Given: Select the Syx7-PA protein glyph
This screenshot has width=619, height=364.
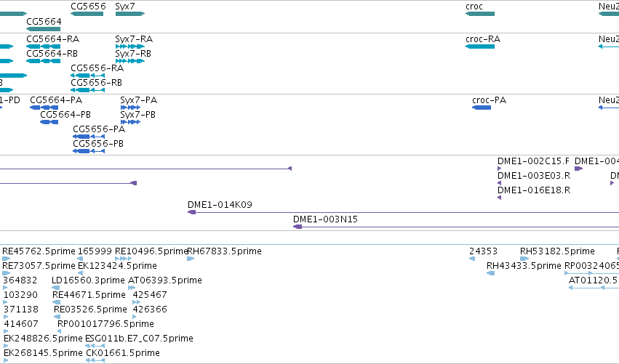Looking at the screenshot, I should click(131, 108).
